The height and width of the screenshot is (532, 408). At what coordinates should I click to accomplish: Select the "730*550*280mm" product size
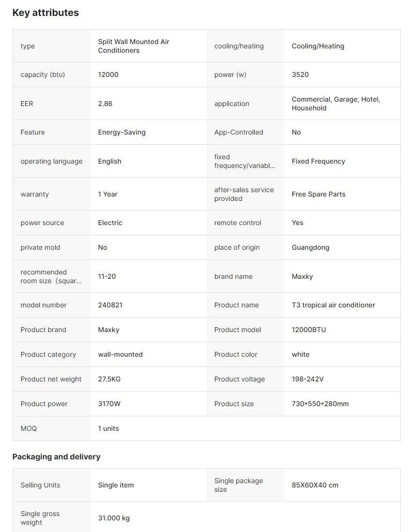pyautogui.click(x=320, y=404)
